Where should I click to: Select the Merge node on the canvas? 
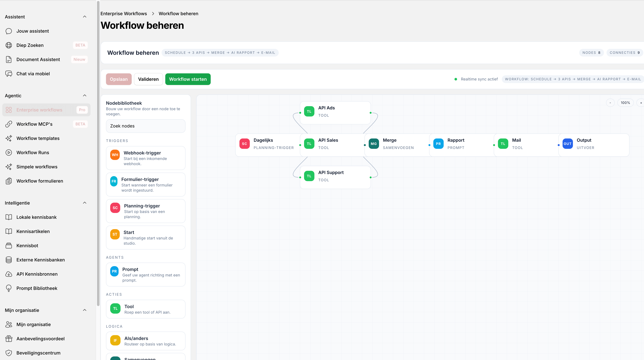pos(396,143)
